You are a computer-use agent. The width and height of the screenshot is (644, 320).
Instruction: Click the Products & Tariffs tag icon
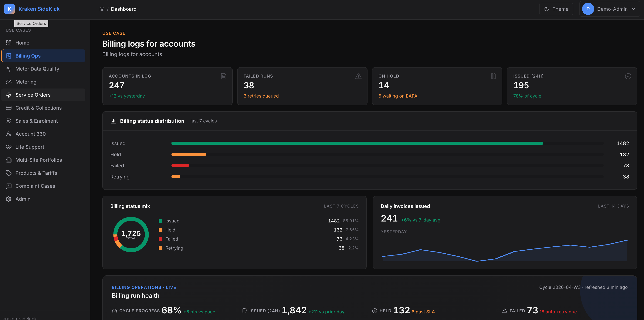click(x=9, y=173)
